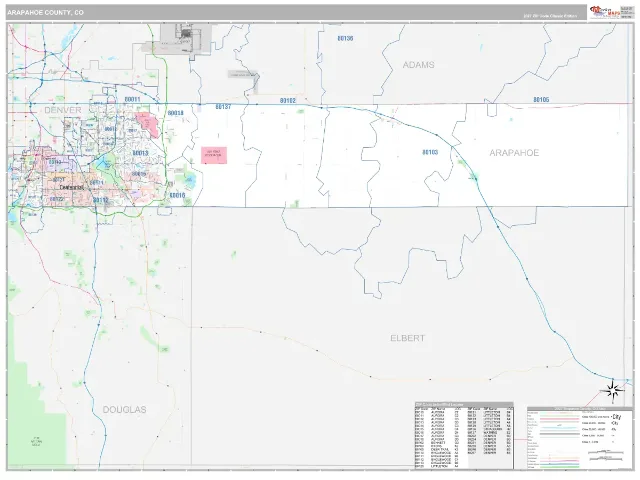The image size is (640, 480).
Task: Click the map legend box
Action: 580,438
